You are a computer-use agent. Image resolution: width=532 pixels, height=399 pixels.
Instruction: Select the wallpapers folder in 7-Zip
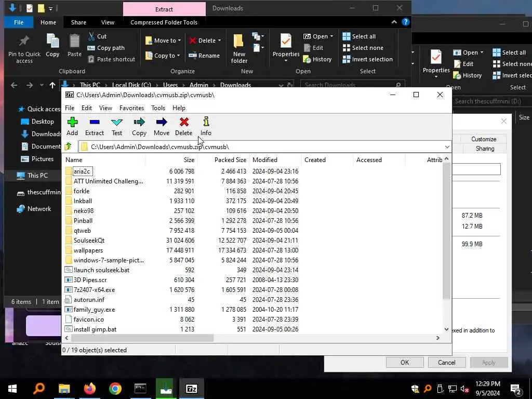coord(88,250)
